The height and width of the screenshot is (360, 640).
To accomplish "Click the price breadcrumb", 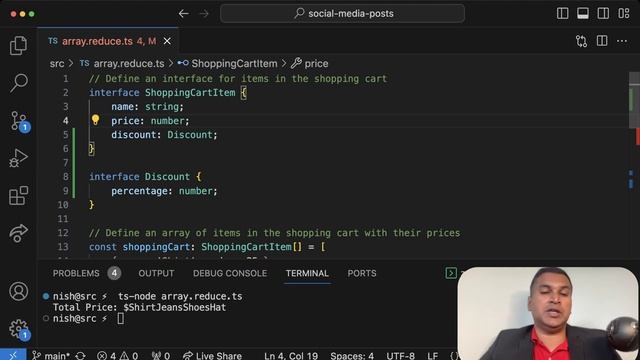I will coord(310,64).
